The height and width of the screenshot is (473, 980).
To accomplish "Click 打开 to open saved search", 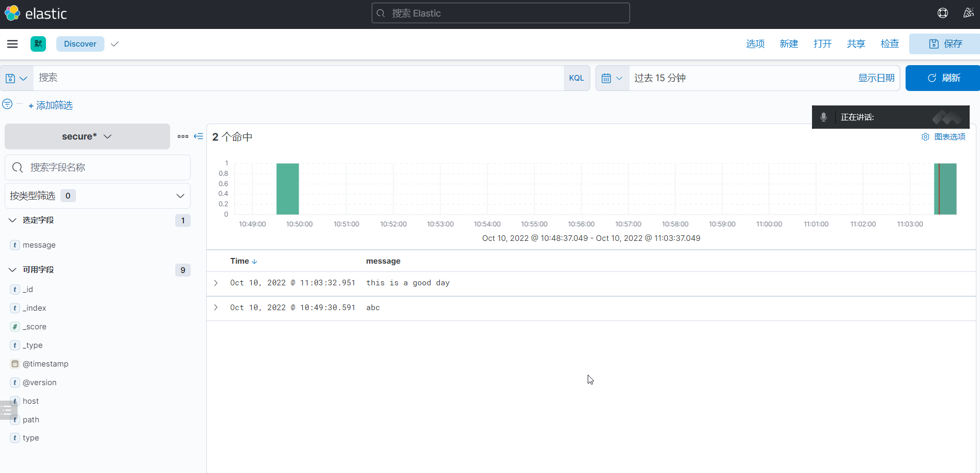I will pos(822,44).
